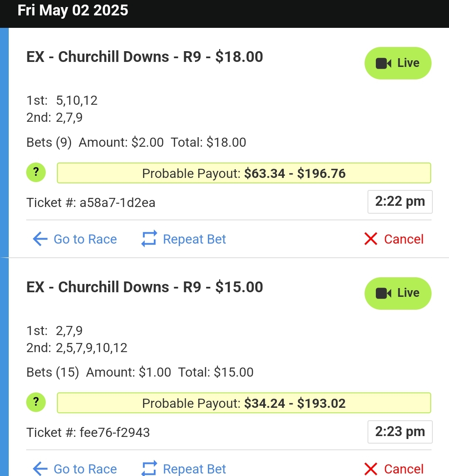Click help question mark on $34.24 payout

(x=36, y=402)
